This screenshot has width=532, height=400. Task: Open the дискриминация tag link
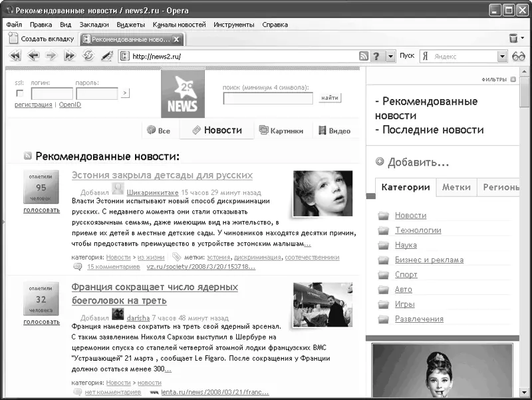[x=257, y=258]
